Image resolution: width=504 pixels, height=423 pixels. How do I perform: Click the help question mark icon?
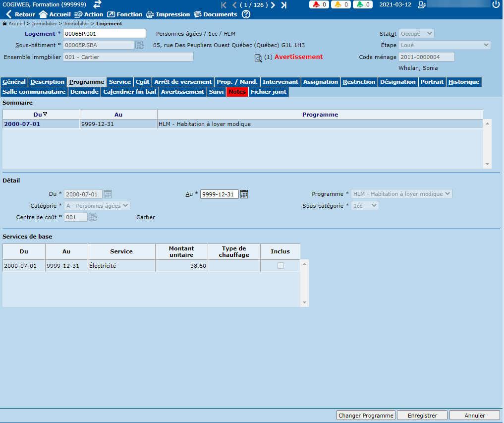point(246,14)
